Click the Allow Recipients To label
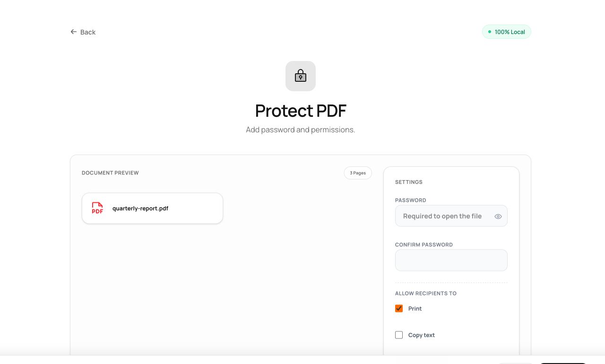Image resolution: width=605 pixels, height=364 pixels. point(426,294)
